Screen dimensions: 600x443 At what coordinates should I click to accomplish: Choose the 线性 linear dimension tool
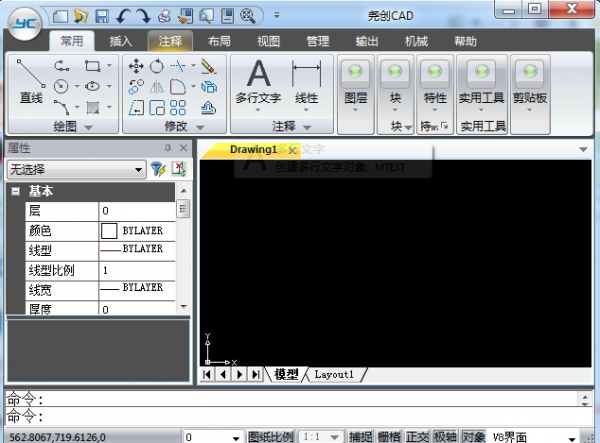pyautogui.click(x=306, y=82)
